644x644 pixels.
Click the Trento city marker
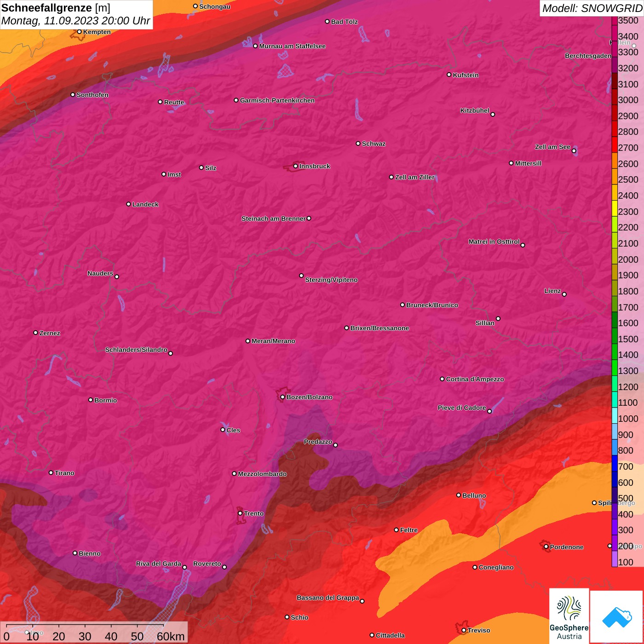click(240, 513)
